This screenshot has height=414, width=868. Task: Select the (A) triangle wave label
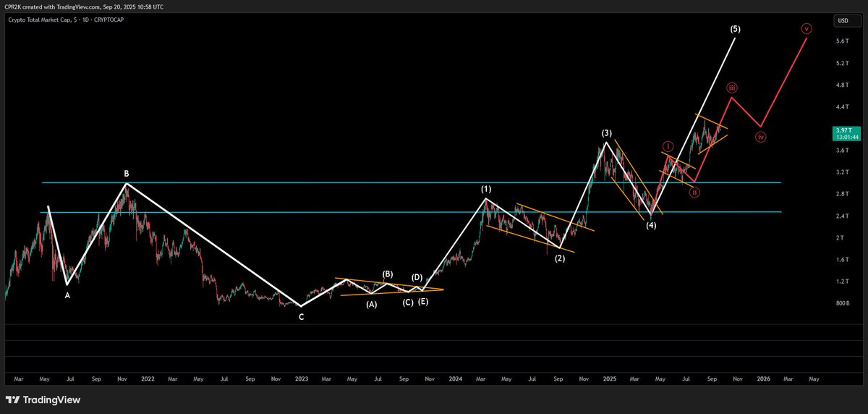372,305
